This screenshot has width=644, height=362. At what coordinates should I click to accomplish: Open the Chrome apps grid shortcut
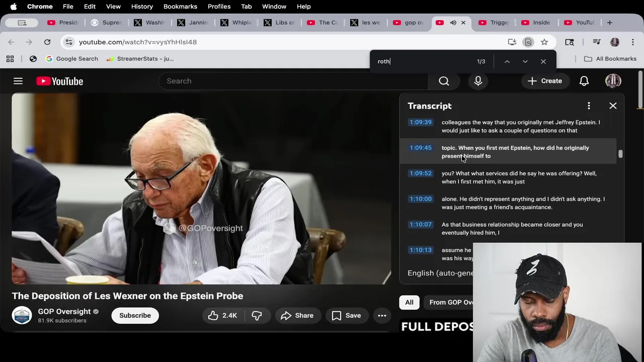10,59
